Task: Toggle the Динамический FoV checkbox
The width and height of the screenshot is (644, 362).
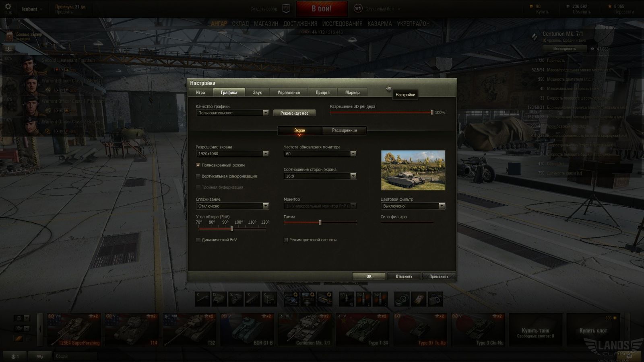Action: click(198, 240)
